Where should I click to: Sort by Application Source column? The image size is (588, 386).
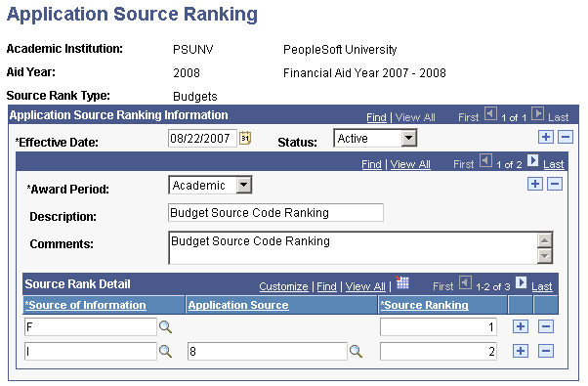pos(238,305)
